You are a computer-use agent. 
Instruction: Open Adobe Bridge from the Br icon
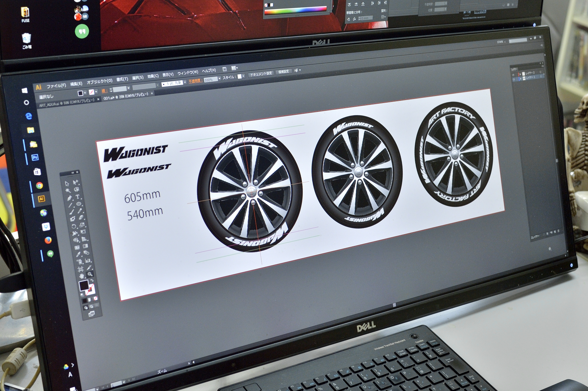pyautogui.click(x=225, y=69)
